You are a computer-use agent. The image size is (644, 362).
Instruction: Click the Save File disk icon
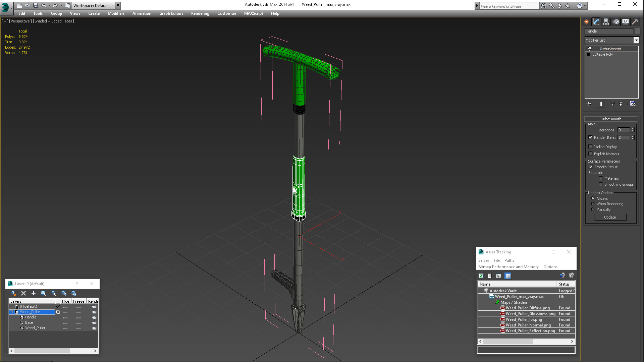pyautogui.click(x=36, y=5)
